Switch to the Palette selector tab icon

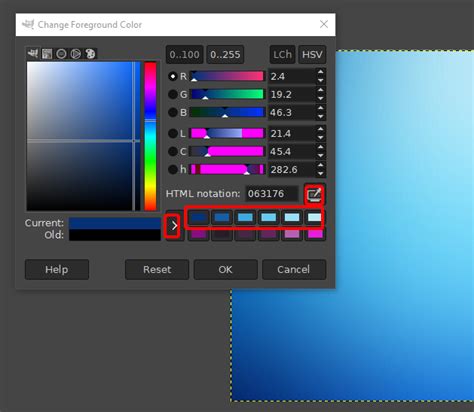[x=90, y=54]
